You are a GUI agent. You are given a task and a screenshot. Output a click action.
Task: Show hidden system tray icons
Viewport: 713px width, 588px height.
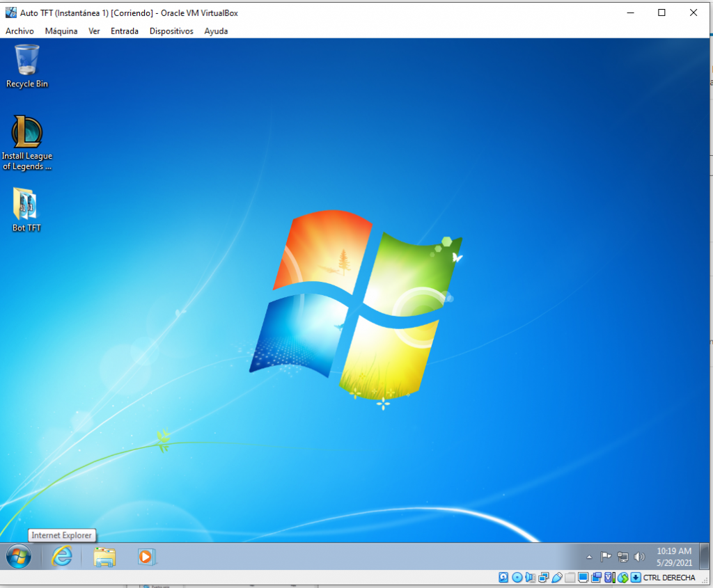(x=589, y=557)
